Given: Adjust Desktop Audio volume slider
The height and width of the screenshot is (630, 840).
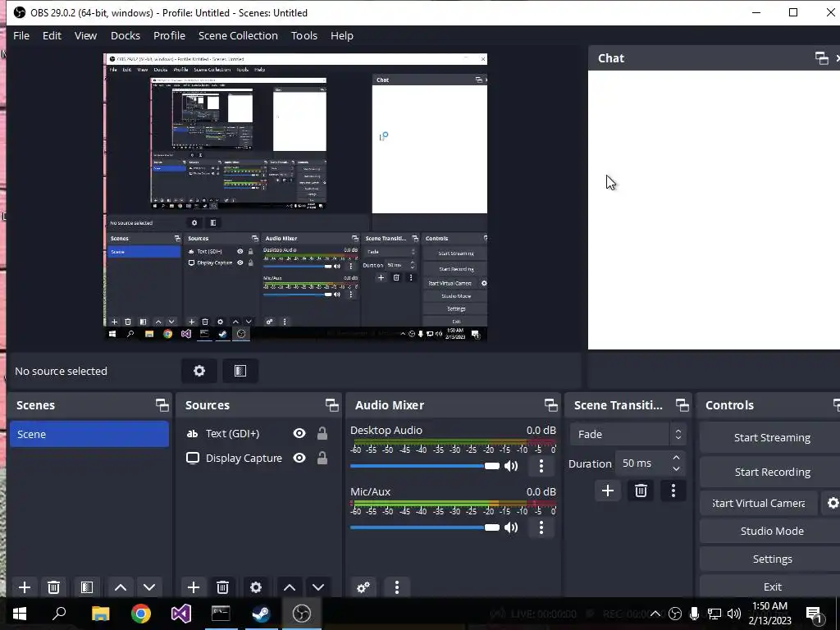Looking at the screenshot, I should click(x=425, y=466).
